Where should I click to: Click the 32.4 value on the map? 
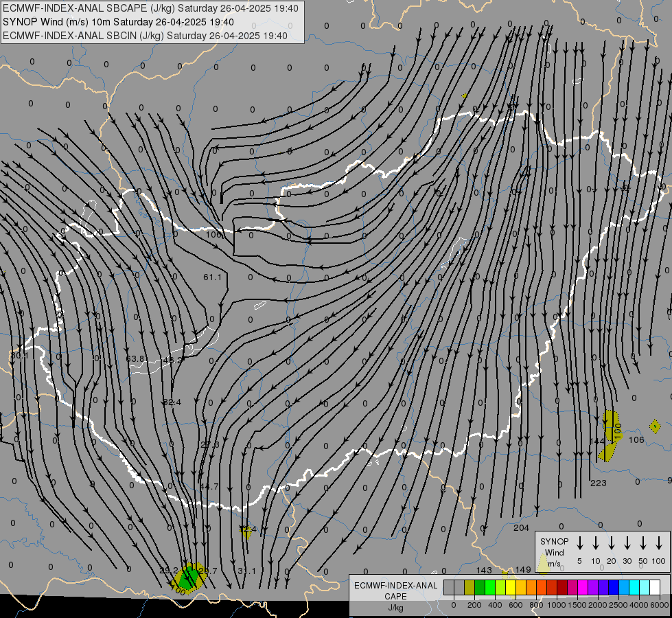coord(172,402)
